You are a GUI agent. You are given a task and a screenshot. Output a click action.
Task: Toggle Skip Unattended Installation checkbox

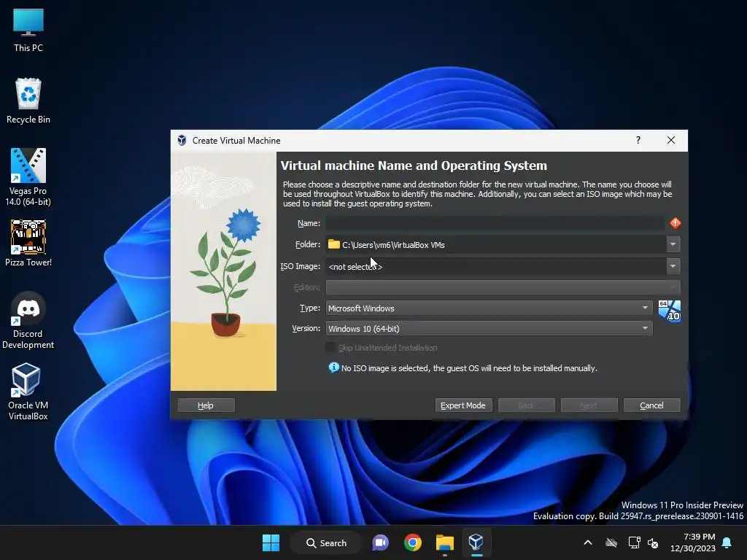tap(330, 348)
